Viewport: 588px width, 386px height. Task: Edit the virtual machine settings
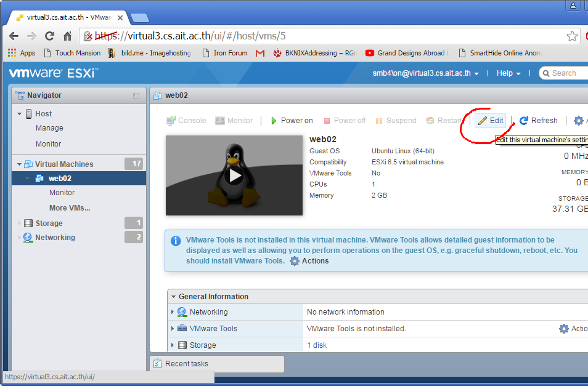pyautogui.click(x=491, y=121)
